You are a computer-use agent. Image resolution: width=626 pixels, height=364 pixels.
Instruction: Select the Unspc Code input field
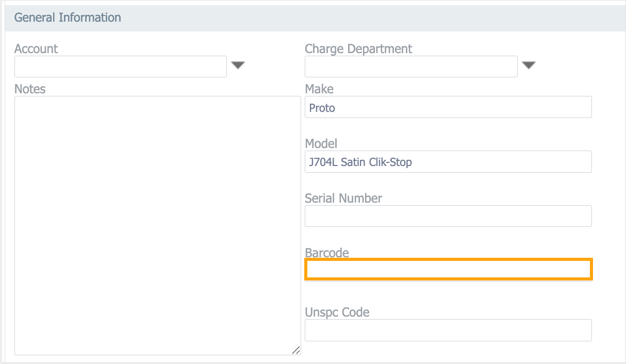click(448, 330)
